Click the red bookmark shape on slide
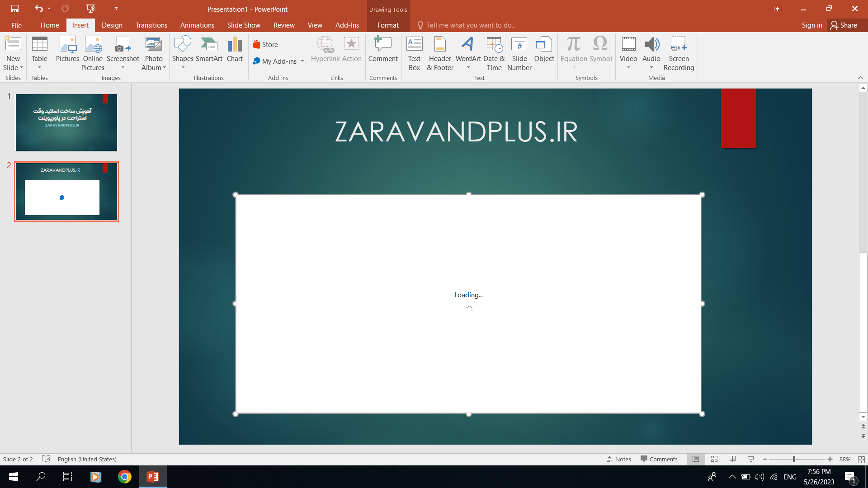Viewport: 868px width, 488px height. pyautogui.click(x=739, y=118)
